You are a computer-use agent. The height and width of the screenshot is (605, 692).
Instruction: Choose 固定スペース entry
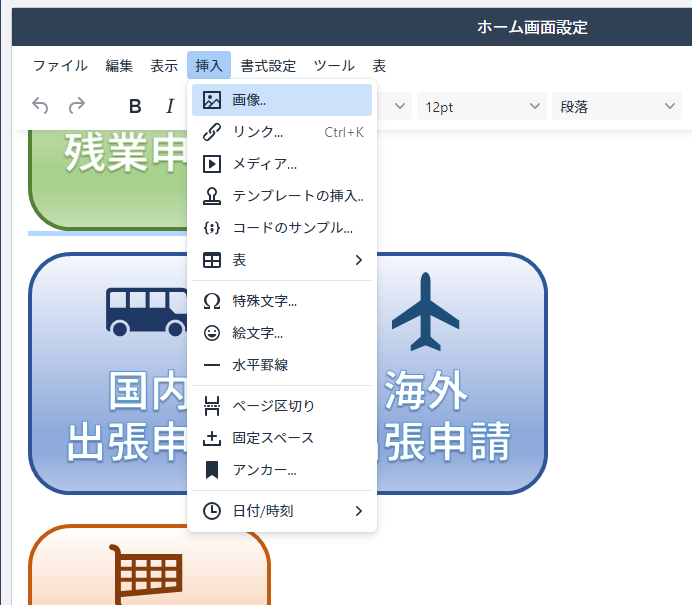coord(282,438)
